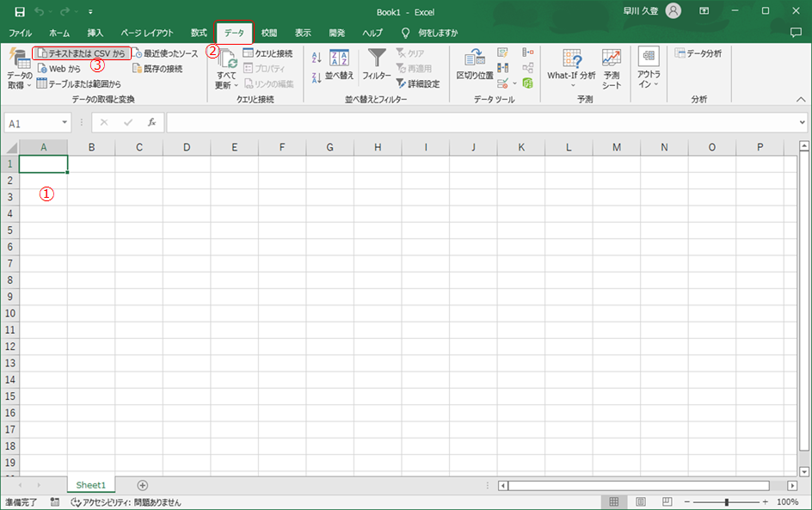Click the フィルター (Filter) funnel icon
The width and height of the screenshot is (812, 510).
click(376, 59)
